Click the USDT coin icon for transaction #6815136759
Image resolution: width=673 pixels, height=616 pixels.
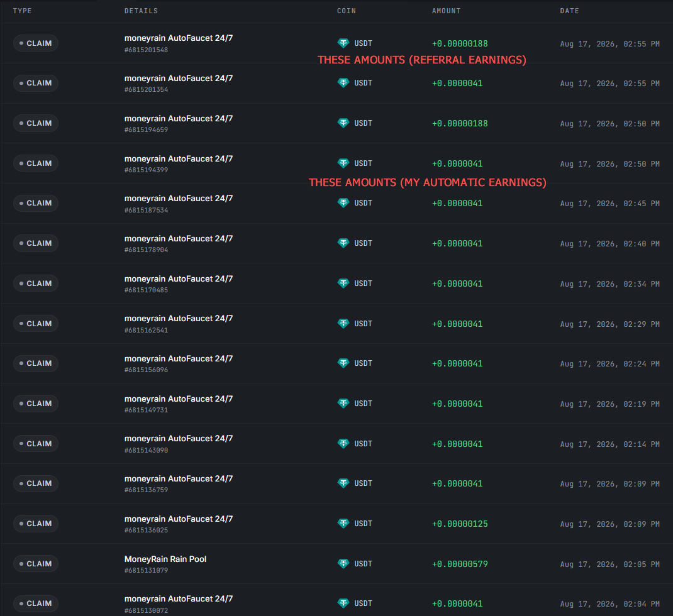343,483
